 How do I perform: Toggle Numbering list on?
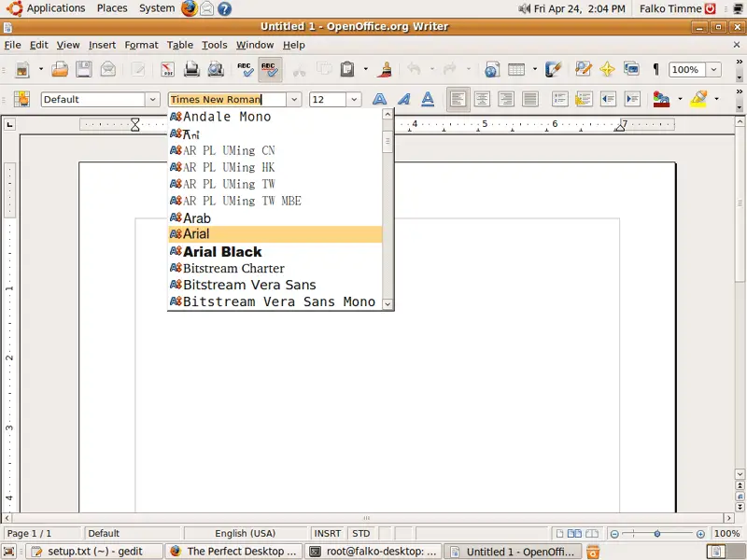(x=559, y=99)
